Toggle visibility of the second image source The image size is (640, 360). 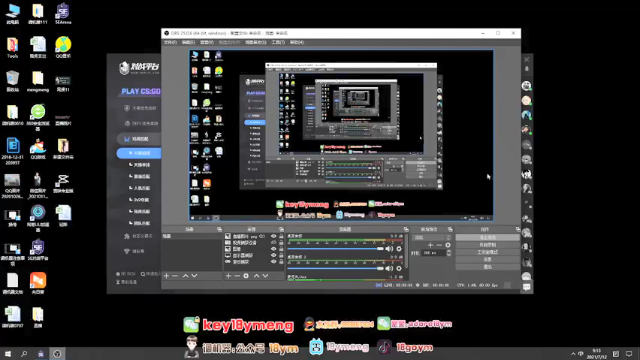pyautogui.click(x=273, y=249)
